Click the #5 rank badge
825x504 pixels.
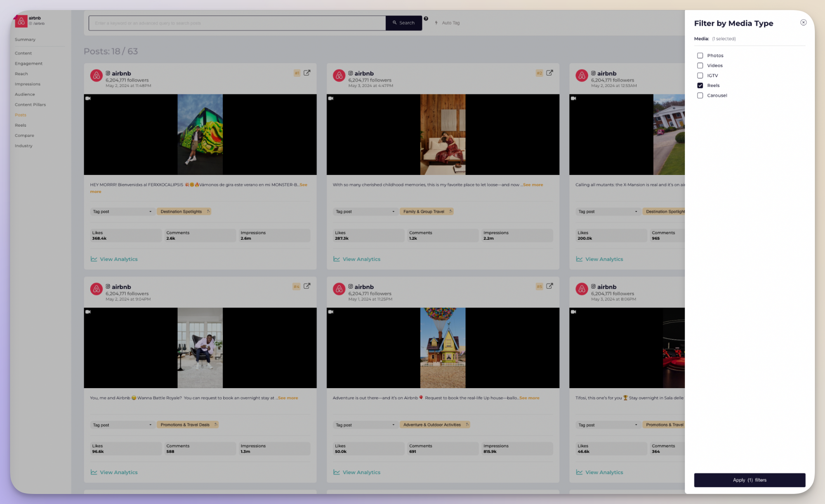[x=539, y=286]
